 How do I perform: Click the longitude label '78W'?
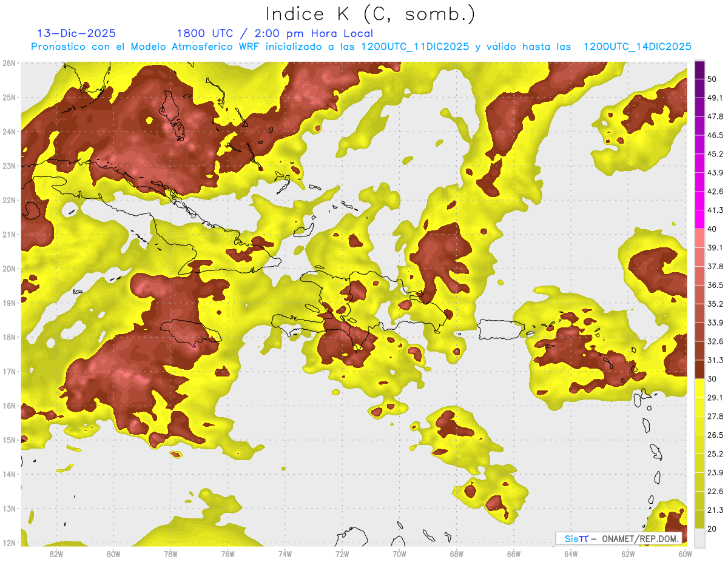click(170, 554)
